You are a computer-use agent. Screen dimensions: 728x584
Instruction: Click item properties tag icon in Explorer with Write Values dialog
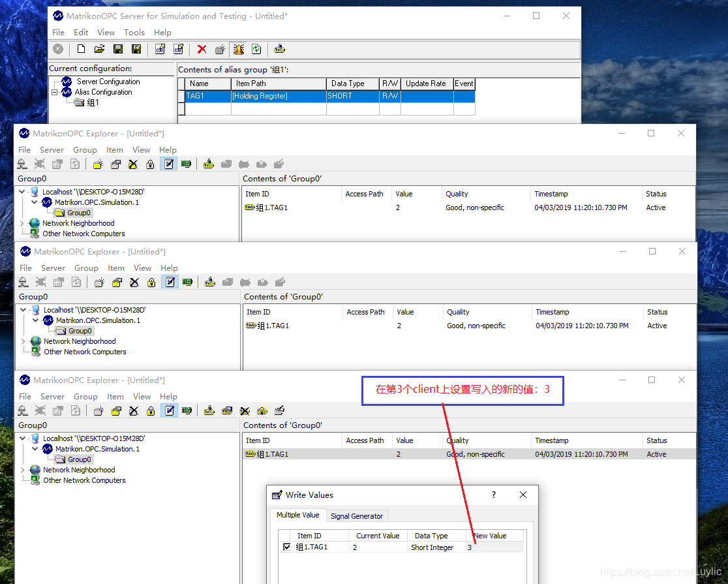pyautogui.click(x=227, y=410)
